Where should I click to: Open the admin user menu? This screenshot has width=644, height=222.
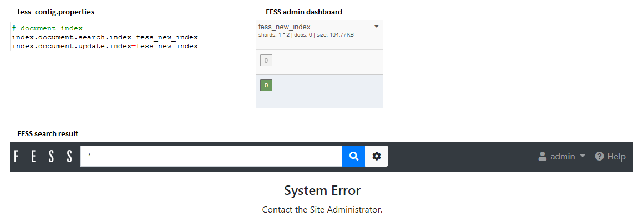tap(561, 156)
